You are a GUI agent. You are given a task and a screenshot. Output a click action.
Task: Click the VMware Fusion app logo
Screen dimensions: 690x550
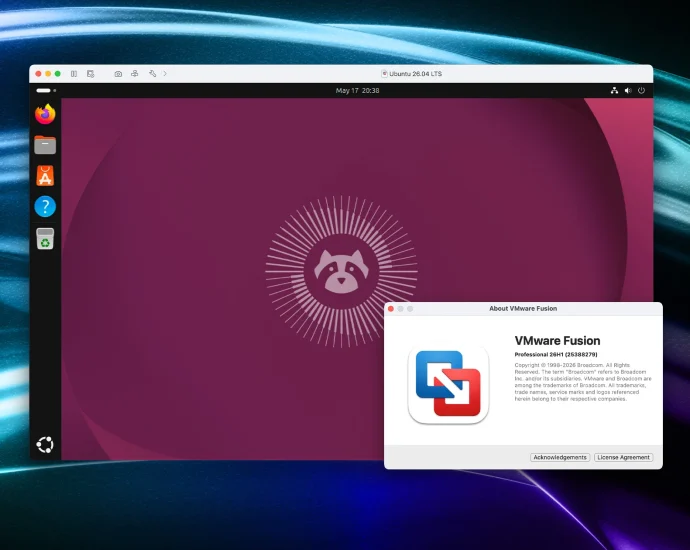[x=448, y=384]
